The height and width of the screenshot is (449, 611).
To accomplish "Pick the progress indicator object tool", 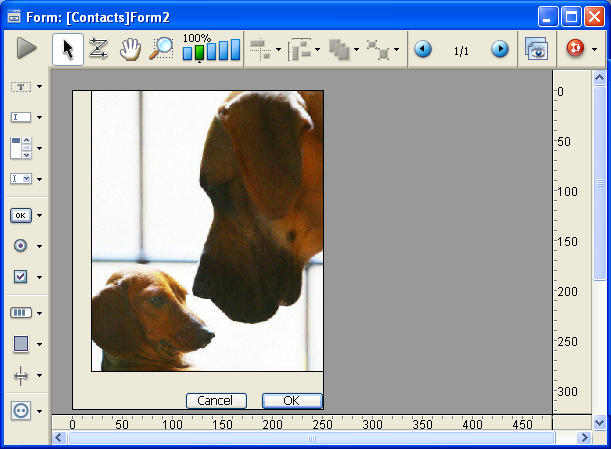I will tap(21, 313).
